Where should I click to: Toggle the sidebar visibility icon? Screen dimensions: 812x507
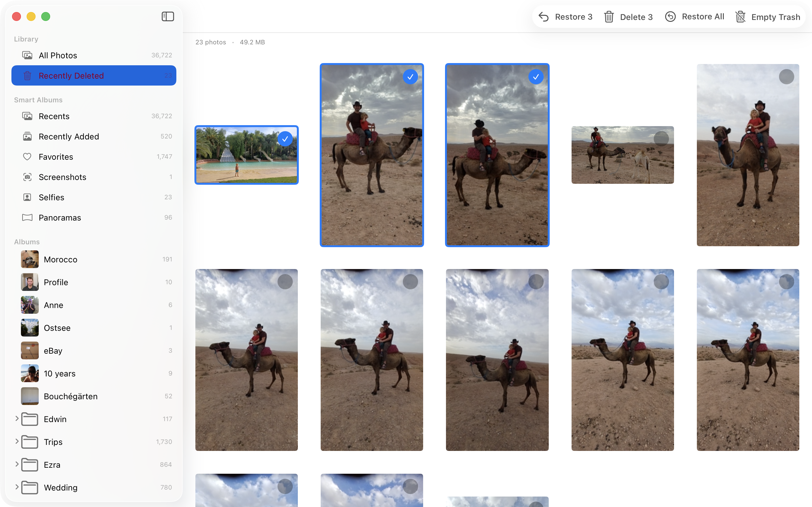coord(167,16)
